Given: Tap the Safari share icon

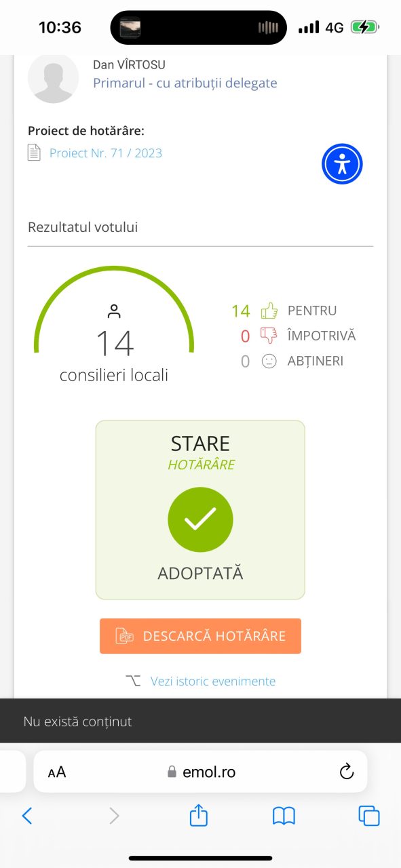Looking at the screenshot, I should click(x=197, y=816).
